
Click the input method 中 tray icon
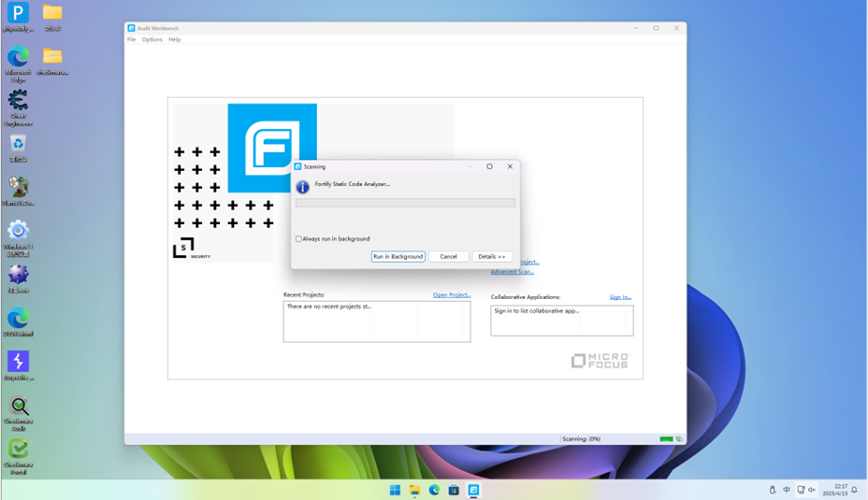point(787,490)
